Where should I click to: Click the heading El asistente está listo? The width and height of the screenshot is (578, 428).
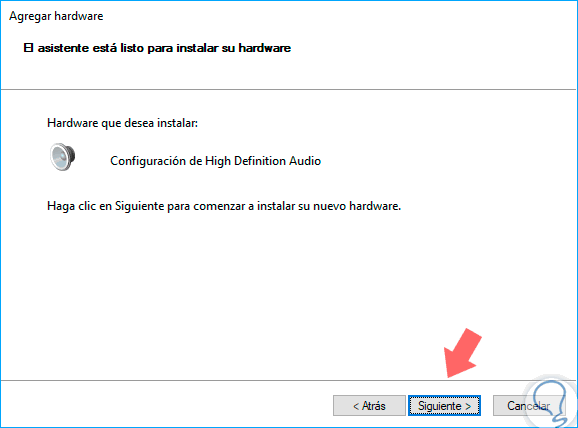point(157,48)
